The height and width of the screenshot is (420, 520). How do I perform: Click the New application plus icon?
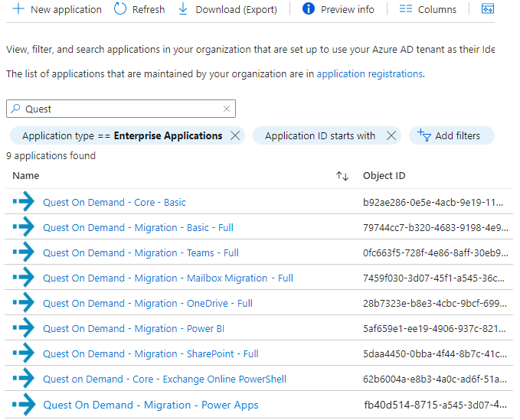(x=18, y=9)
